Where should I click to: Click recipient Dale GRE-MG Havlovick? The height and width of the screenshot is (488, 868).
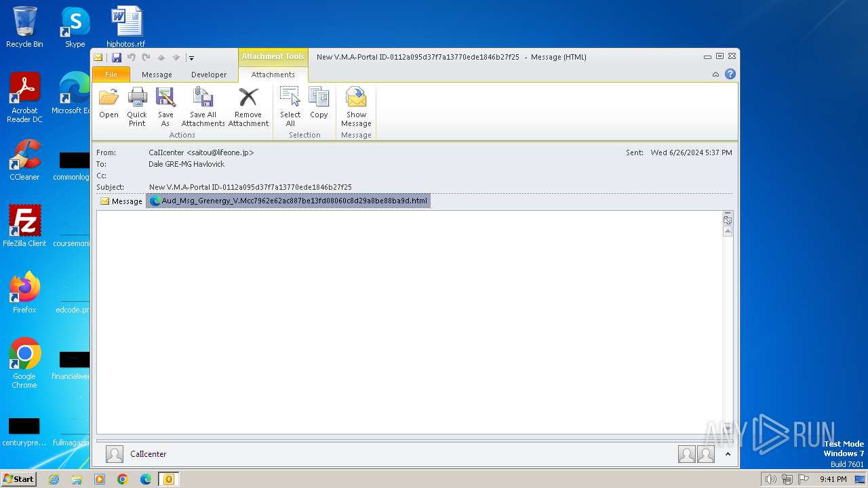coord(186,164)
